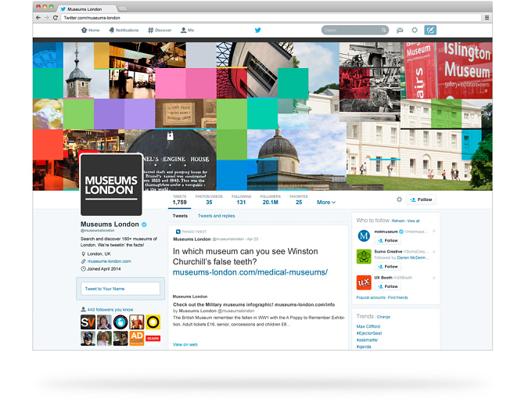Click the browser address bar

click(271, 18)
